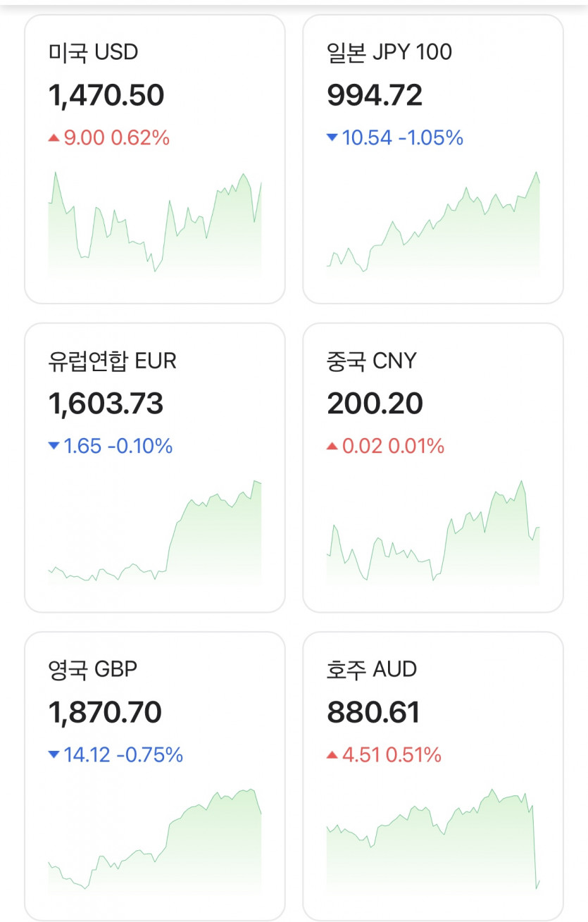This screenshot has height=922, width=588.
Task: Click the blue down arrow under GBP
Action: coord(54,755)
